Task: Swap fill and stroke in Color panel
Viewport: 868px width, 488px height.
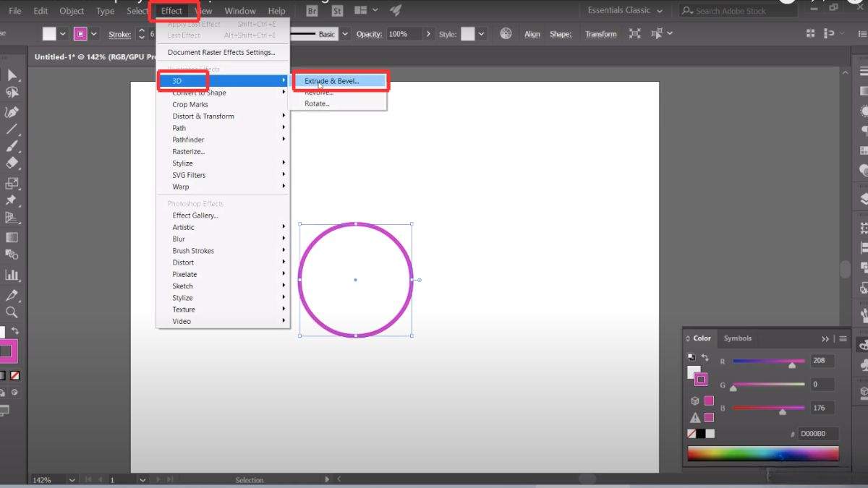Action: [705, 357]
